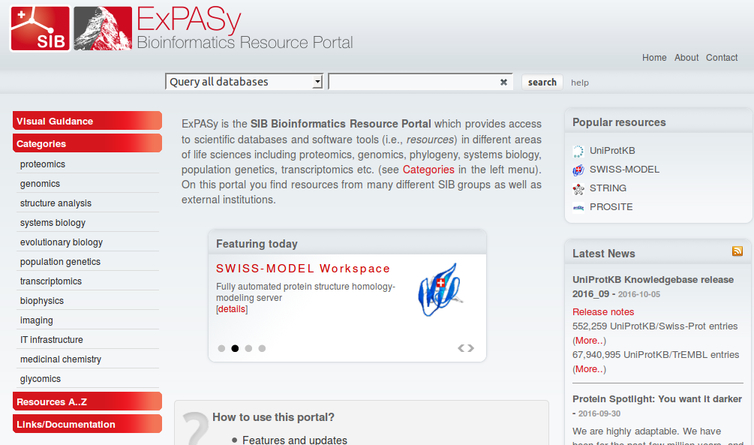
Task: Select the third carousel dot indicator
Action: (x=249, y=349)
